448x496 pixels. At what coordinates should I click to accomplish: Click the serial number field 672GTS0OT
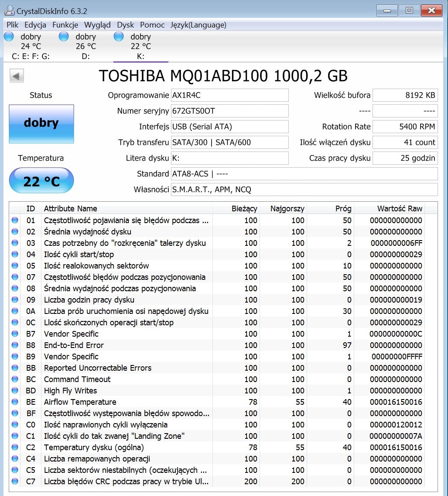[230, 111]
